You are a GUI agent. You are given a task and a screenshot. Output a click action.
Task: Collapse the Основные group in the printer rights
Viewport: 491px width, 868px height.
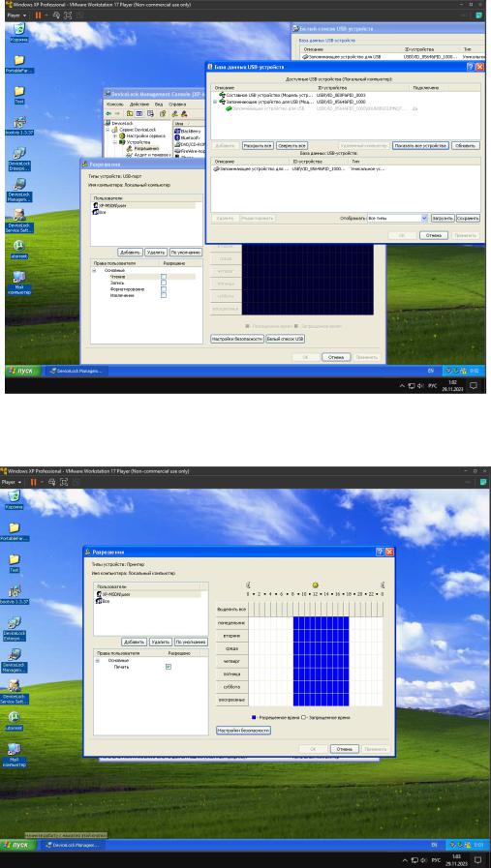[x=98, y=660]
